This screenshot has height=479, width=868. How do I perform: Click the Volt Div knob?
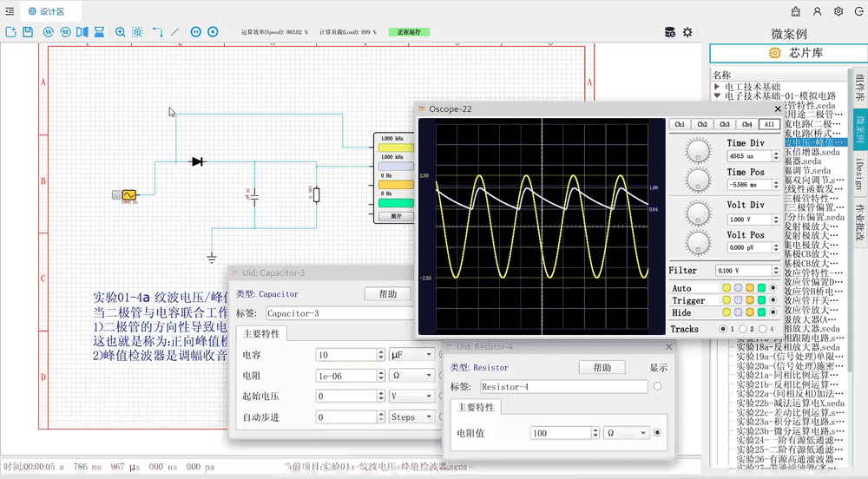tap(698, 213)
